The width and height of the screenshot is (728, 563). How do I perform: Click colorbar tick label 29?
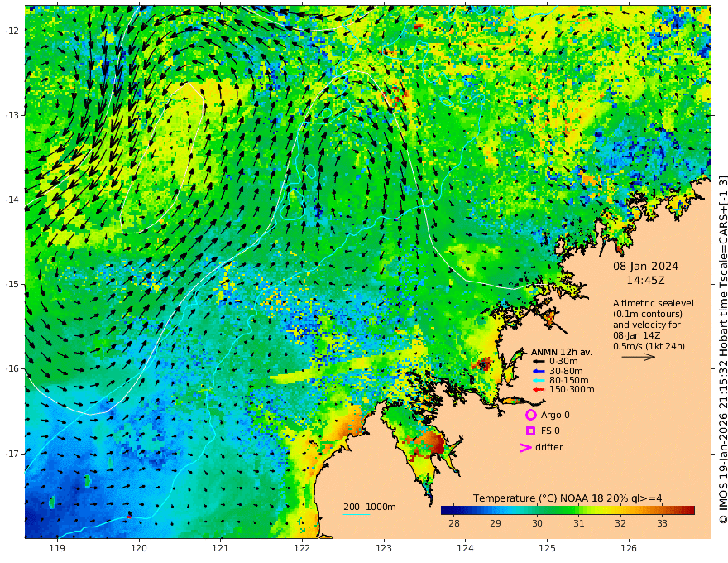pyautogui.click(x=496, y=523)
